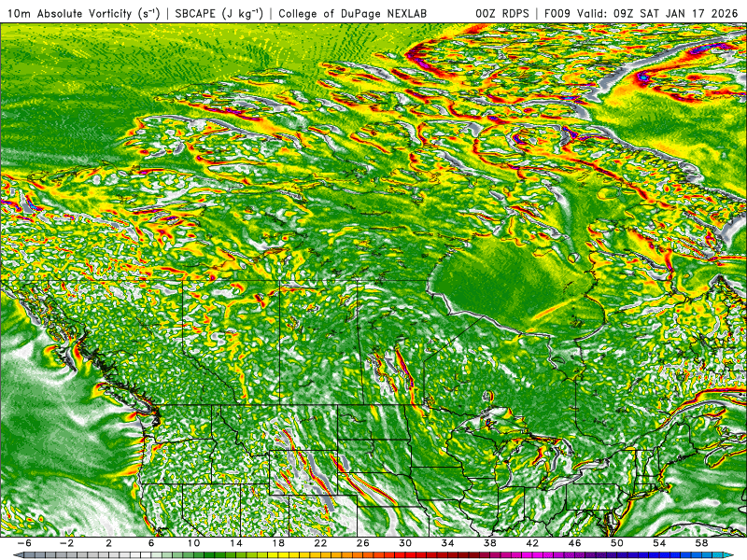Image resolution: width=747 pixels, height=560 pixels.
Task: Click the '2' color scale label
Action: click(108, 543)
